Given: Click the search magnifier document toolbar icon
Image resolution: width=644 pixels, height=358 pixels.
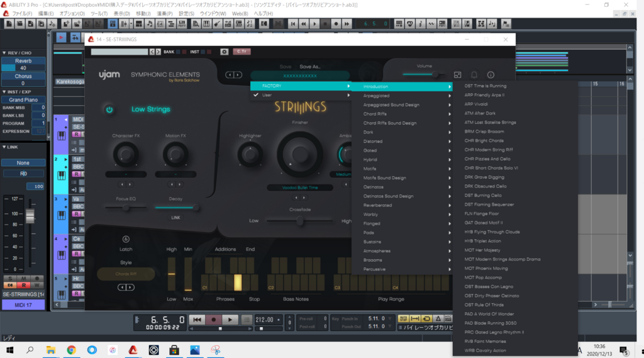Looking at the screenshot, I should [196, 24].
